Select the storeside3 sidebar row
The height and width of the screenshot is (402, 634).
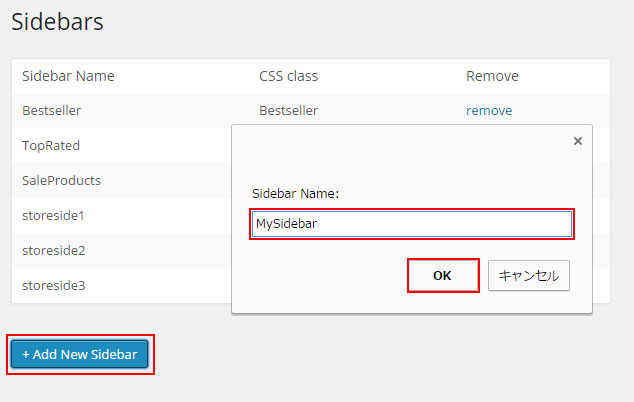[53, 285]
